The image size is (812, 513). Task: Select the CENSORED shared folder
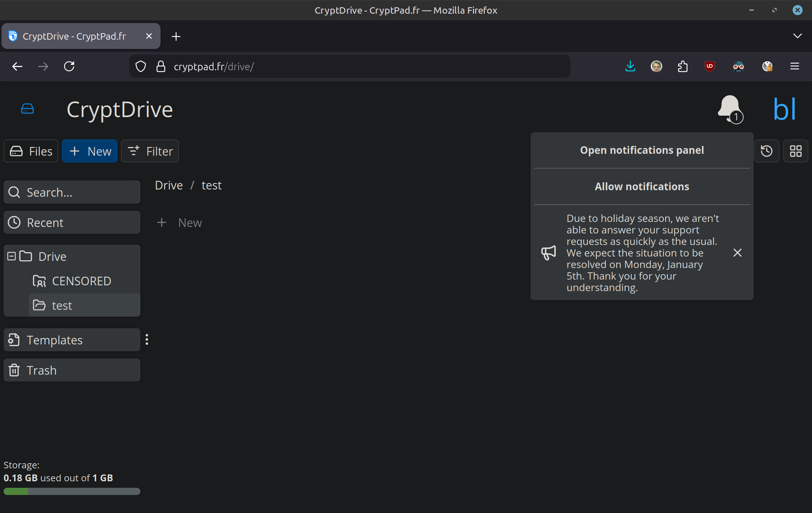81,281
